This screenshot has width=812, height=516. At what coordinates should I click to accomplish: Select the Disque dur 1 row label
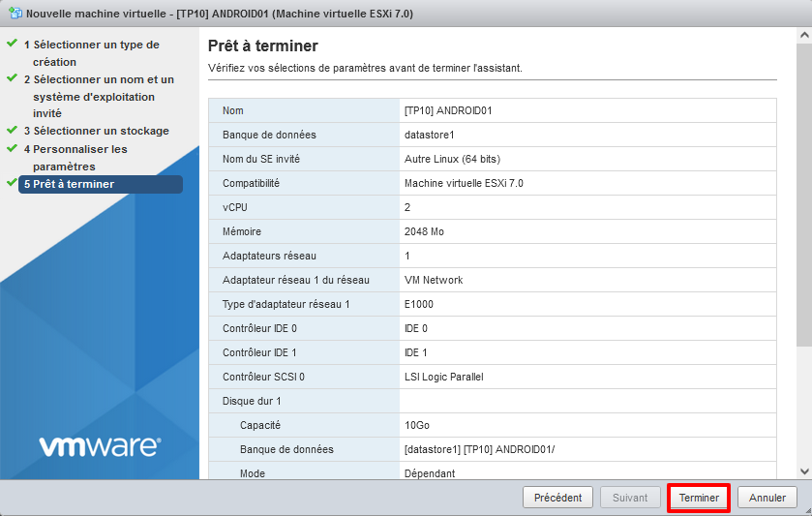[x=252, y=401]
